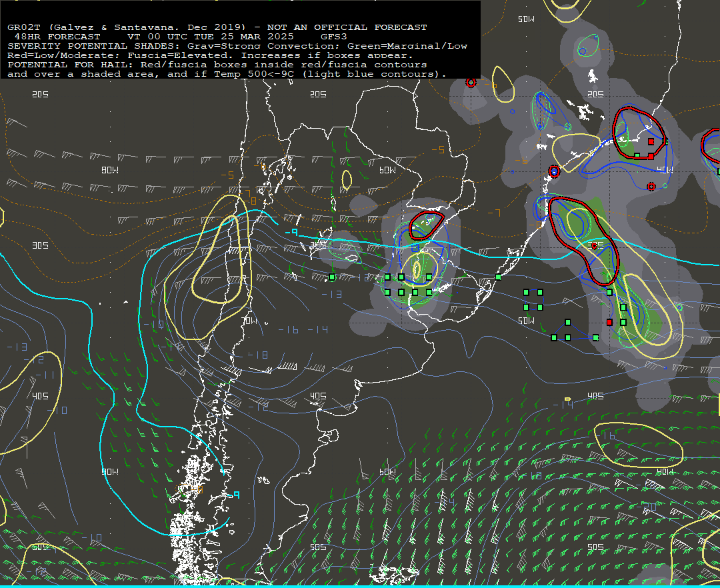Click red circle marker beside the black header
The height and width of the screenshot is (588, 720).
(x=471, y=83)
